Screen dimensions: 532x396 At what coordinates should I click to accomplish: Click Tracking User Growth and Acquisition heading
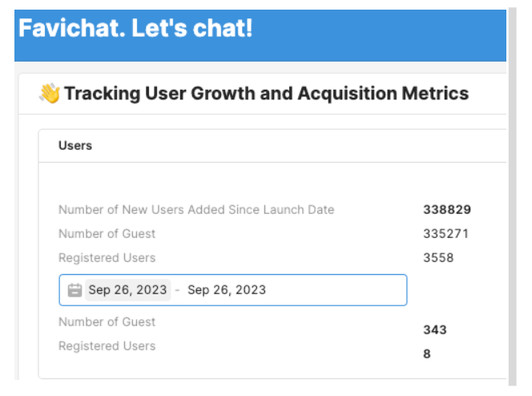click(266, 94)
